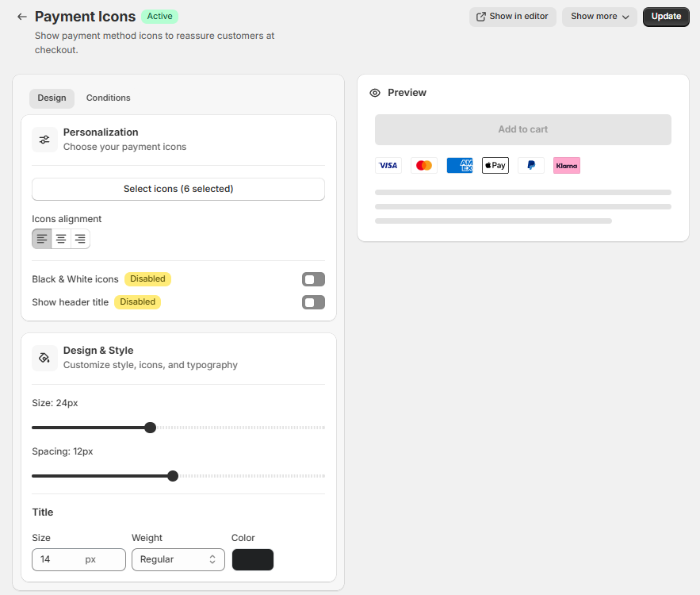
Task: Click the PayPal icon in preview
Action: 531,166
